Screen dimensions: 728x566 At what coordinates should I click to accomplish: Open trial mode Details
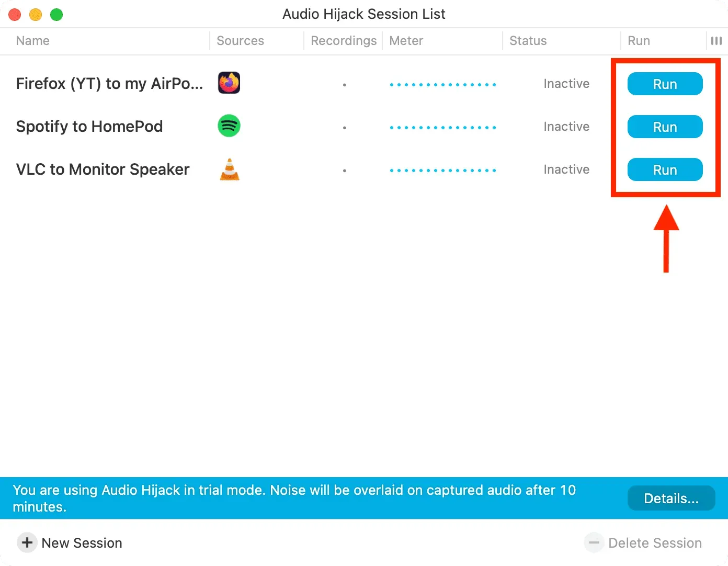click(671, 498)
